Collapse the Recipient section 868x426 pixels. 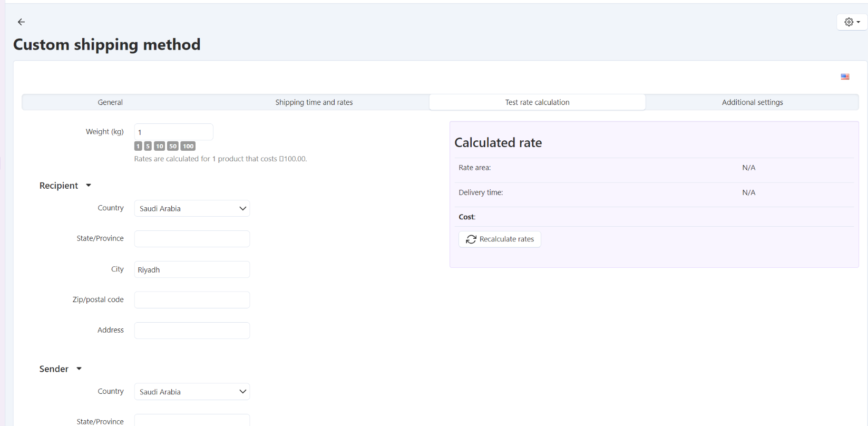(x=65, y=186)
